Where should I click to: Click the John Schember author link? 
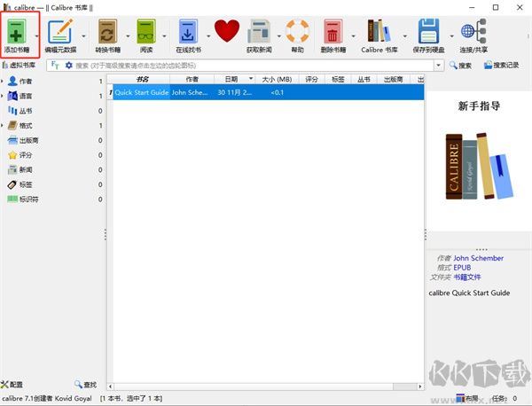click(x=479, y=258)
